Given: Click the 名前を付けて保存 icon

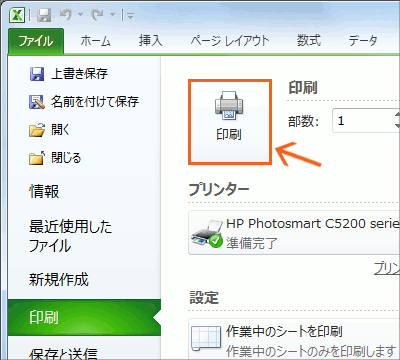Looking at the screenshot, I should point(37,102).
